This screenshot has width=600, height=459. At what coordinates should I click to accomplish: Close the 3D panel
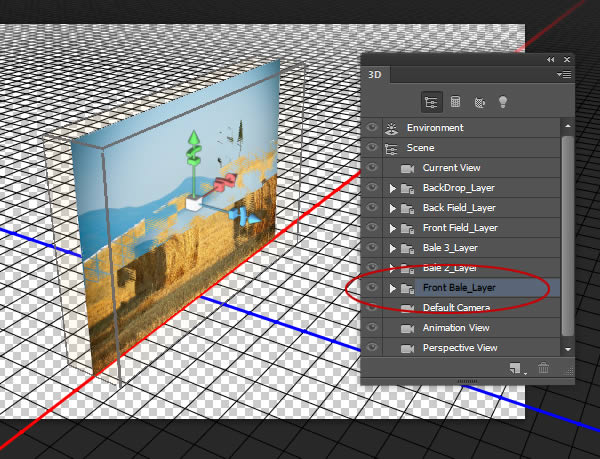point(567,60)
